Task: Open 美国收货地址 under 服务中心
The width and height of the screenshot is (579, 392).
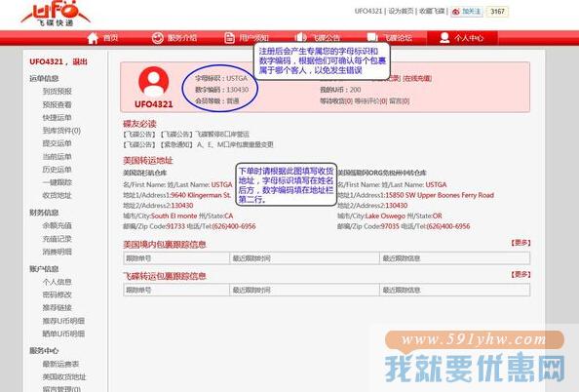Action: tap(64, 376)
